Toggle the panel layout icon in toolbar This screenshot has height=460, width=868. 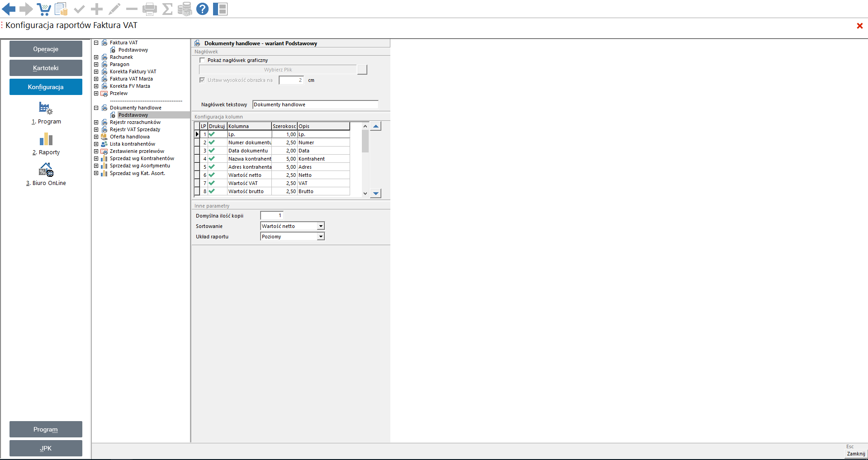click(x=220, y=9)
